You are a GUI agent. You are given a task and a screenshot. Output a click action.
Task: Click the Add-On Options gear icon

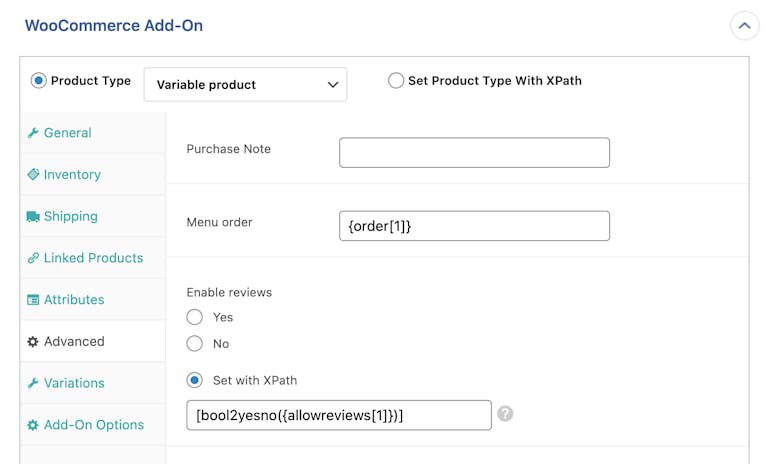(x=33, y=425)
